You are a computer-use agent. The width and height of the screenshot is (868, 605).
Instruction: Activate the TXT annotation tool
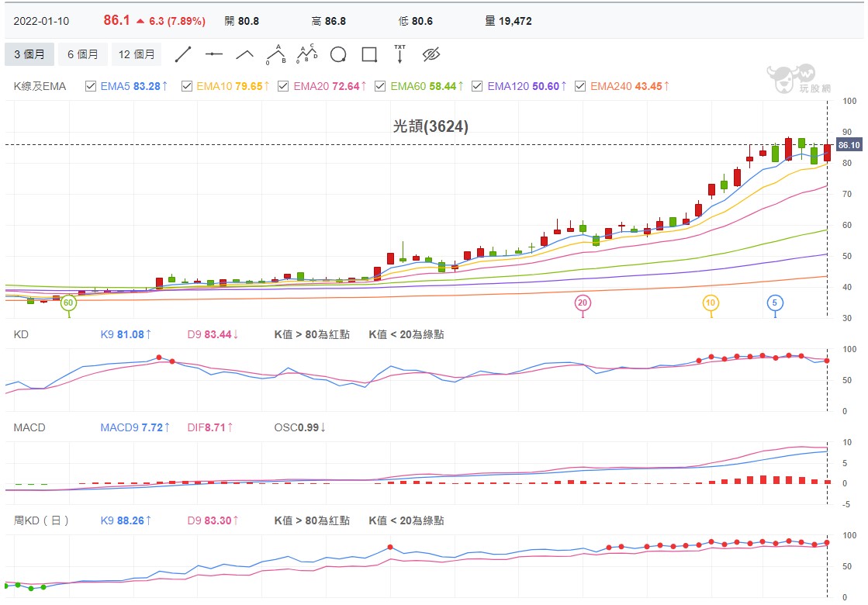tap(399, 54)
